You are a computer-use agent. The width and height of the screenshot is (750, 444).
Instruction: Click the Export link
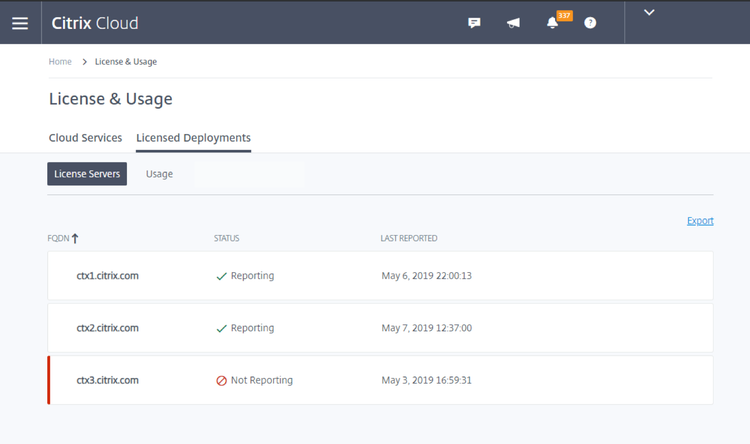(700, 221)
